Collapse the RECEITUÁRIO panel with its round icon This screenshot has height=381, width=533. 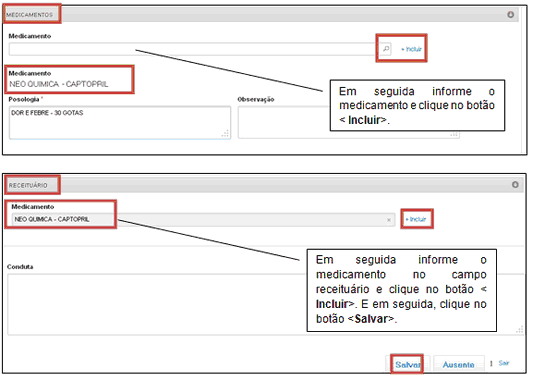[x=515, y=184]
